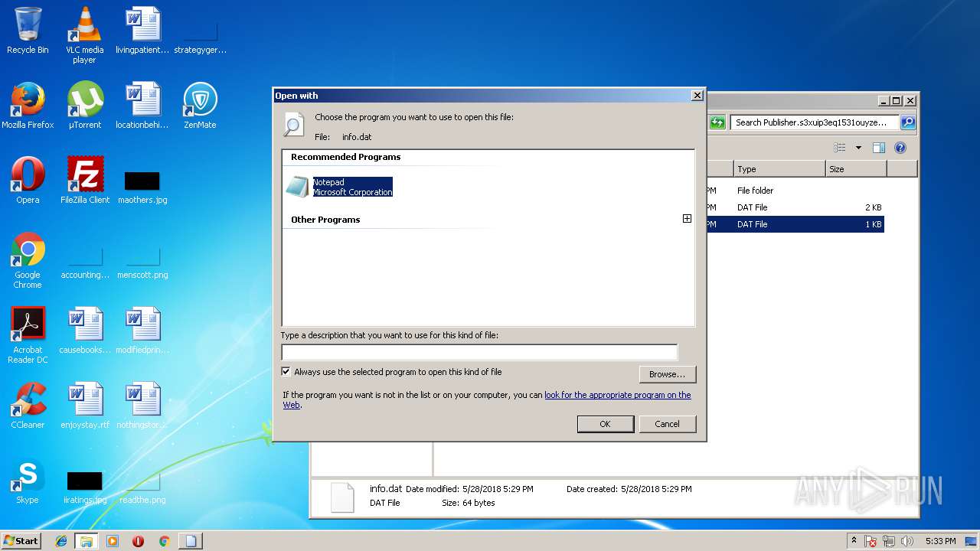The height and width of the screenshot is (551, 980).
Task: Click the 5:33 PM taskbar clock
Action: click(940, 541)
